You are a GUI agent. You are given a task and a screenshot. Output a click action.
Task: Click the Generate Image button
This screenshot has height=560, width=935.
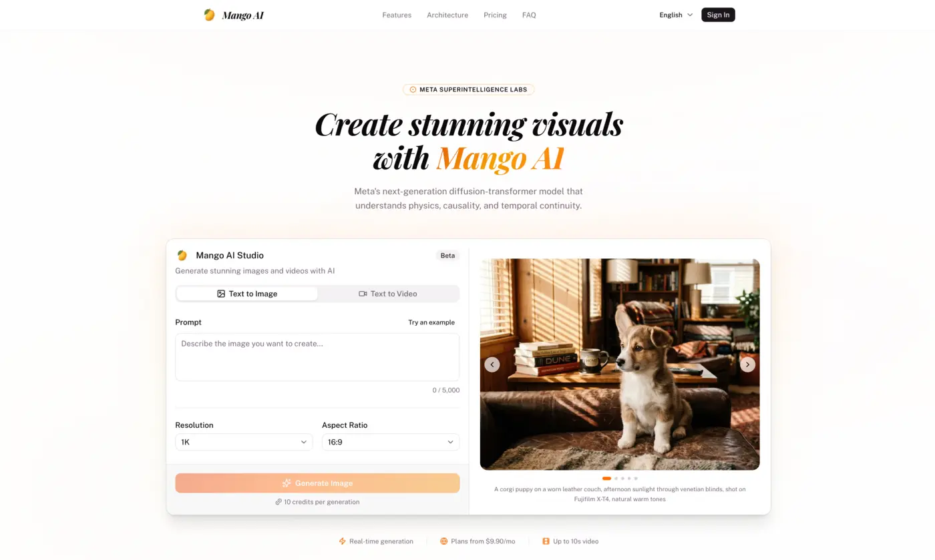[x=317, y=483]
